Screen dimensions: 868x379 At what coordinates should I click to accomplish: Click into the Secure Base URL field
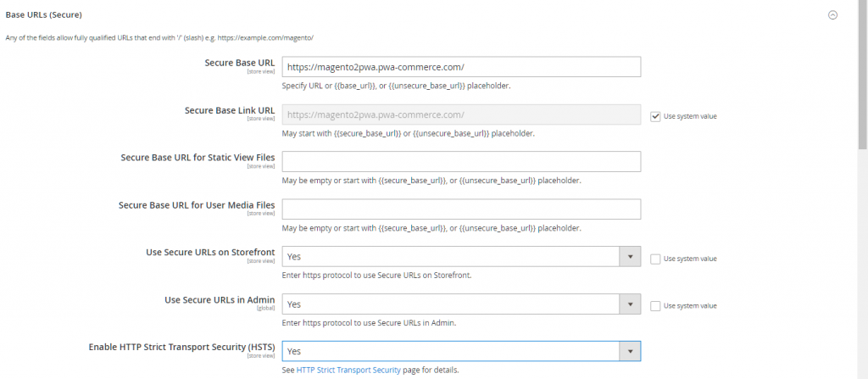pyautogui.click(x=460, y=67)
